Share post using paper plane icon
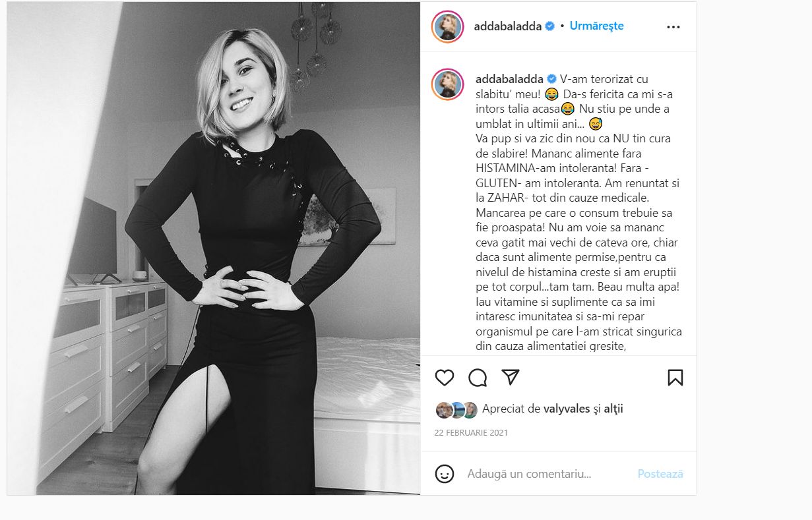Screen dimensions: 812x520 coord(511,377)
